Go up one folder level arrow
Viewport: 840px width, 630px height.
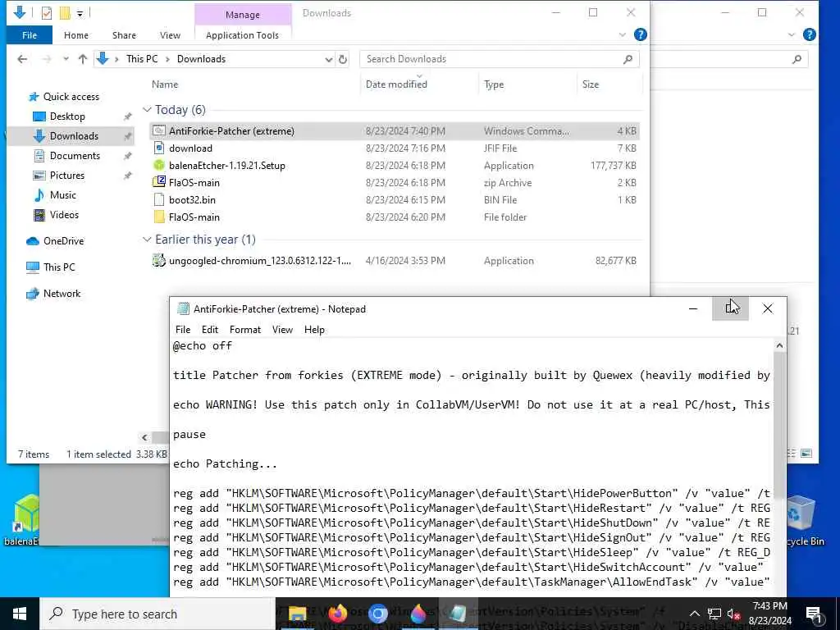pos(83,59)
